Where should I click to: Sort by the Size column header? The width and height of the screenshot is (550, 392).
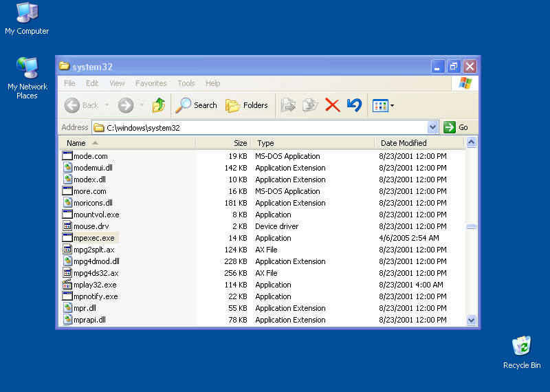pyautogui.click(x=223, y=143)
